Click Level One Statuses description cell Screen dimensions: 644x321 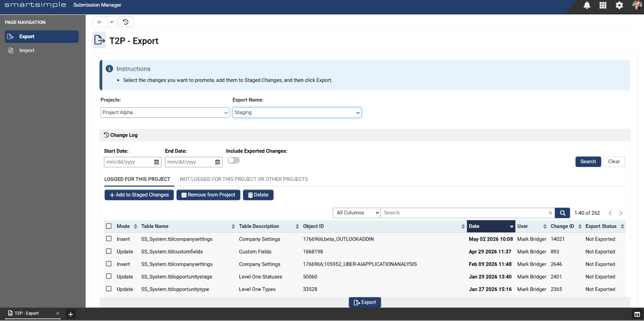(x=260, y=277)
